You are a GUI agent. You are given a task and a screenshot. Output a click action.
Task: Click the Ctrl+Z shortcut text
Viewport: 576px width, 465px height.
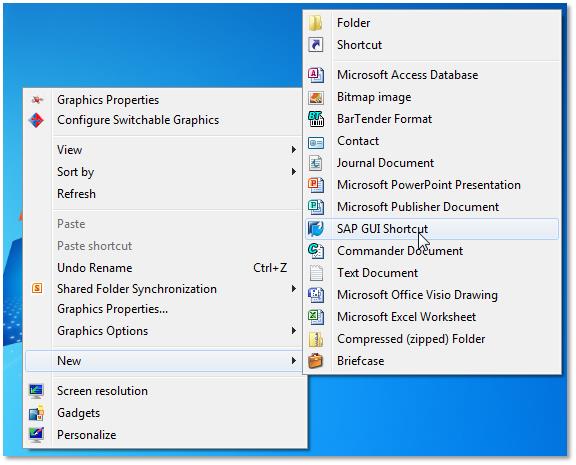pyautogui.click(x=270, y=268)
